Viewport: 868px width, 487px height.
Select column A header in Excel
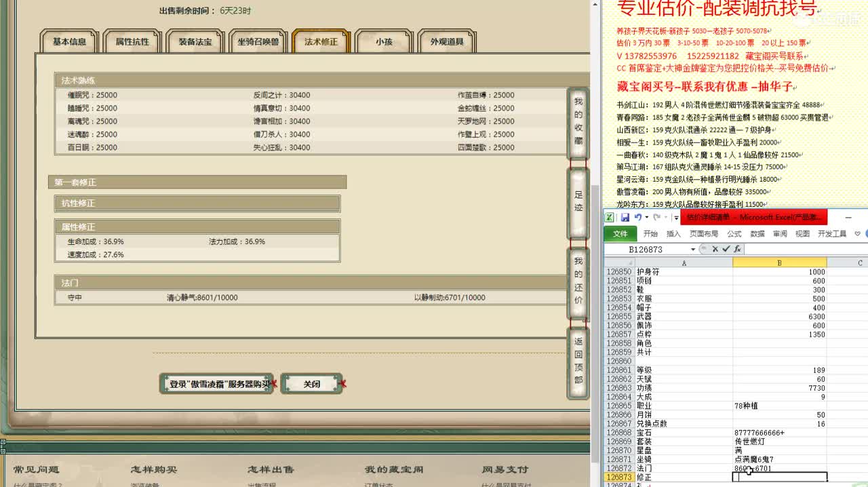(x=684, y=262)
